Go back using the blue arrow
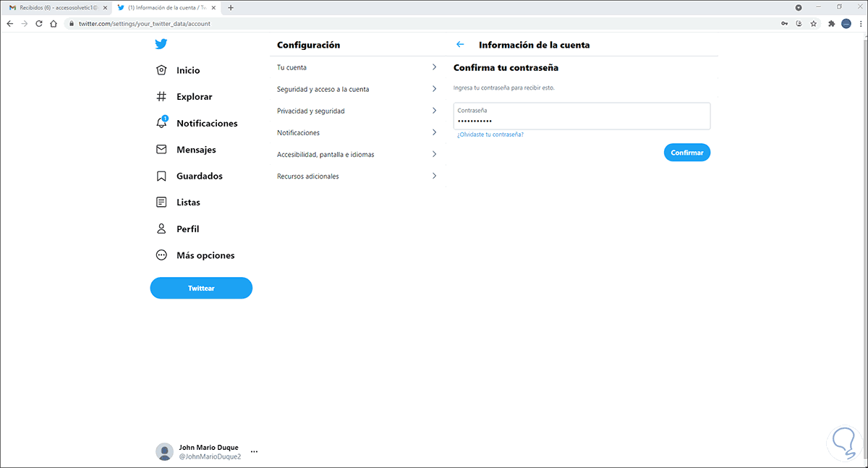 click(x=460, y=45)
